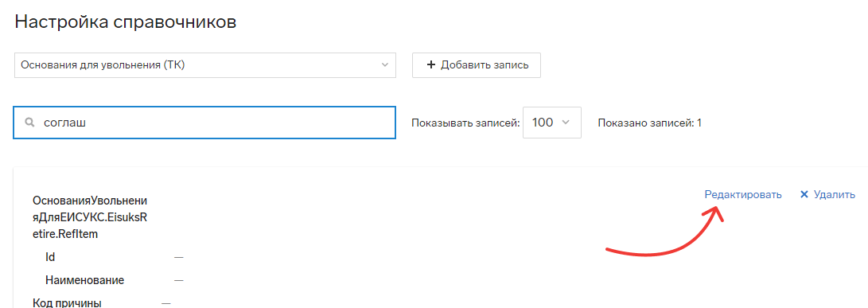Select the Основания для увольнения (ТК) combo box text
868x308 pixels.
click(x=103, y=65)
